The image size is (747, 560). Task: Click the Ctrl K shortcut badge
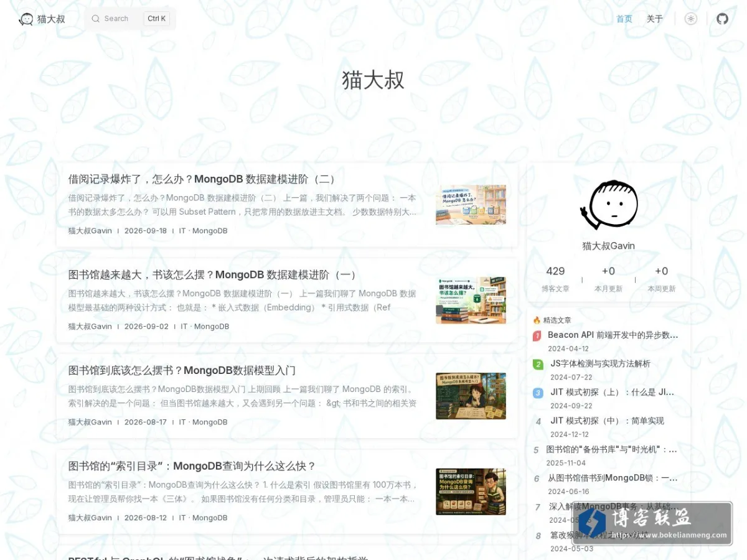click(x=156, y=19)
